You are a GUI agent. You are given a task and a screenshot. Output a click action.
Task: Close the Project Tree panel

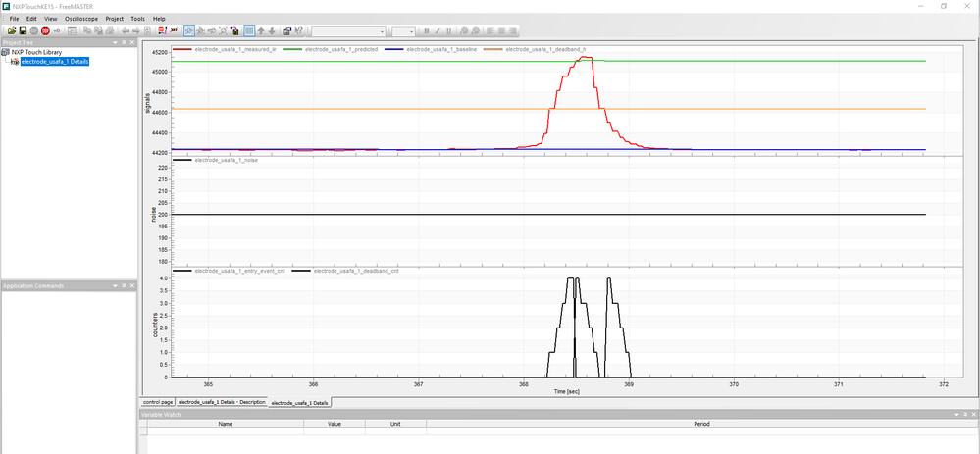click(131, 42)
